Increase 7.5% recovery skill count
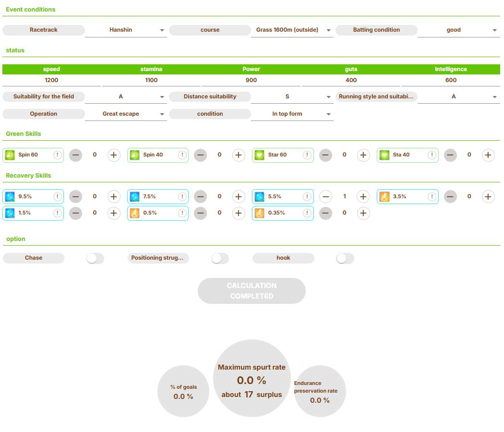Image resolution: width=504 pixels, height=432 pixels. pos(239,196)
